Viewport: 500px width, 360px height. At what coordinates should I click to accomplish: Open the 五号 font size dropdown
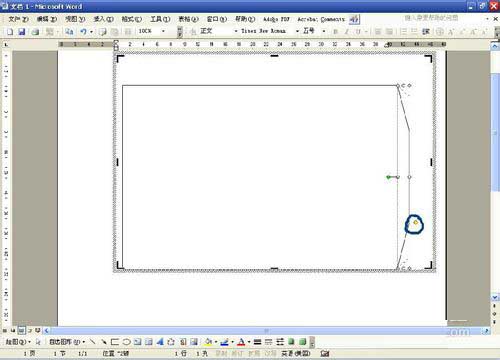(324, 31)
